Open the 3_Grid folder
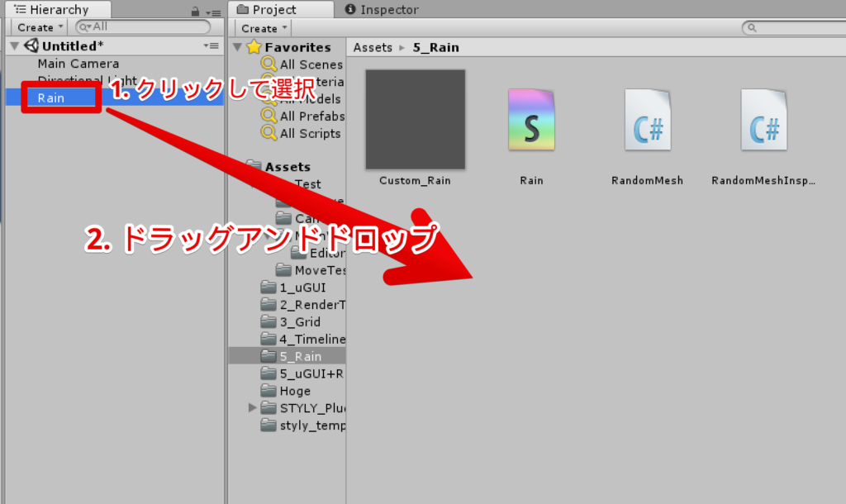846x504 pixels. pos(300,322)
